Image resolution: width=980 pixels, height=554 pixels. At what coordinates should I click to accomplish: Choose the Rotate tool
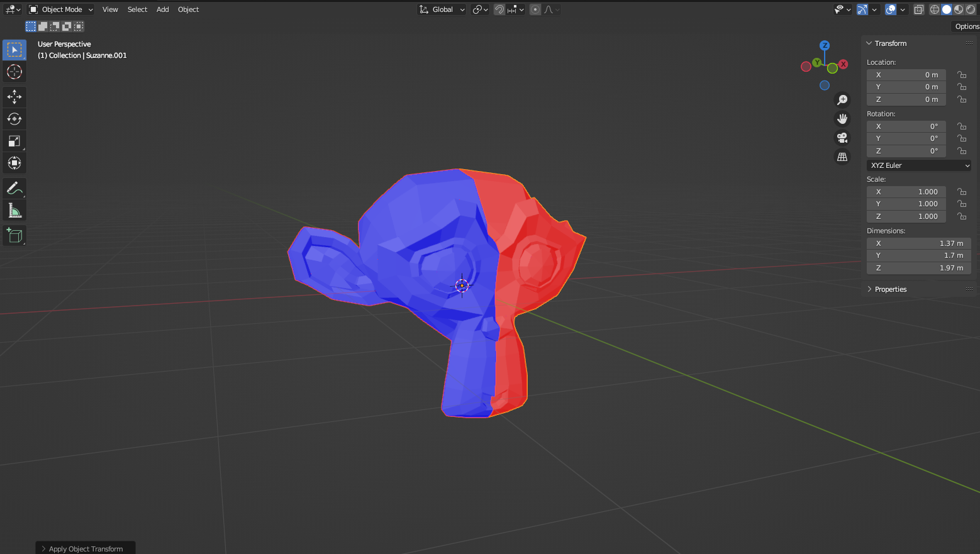[x=14, y=119]
